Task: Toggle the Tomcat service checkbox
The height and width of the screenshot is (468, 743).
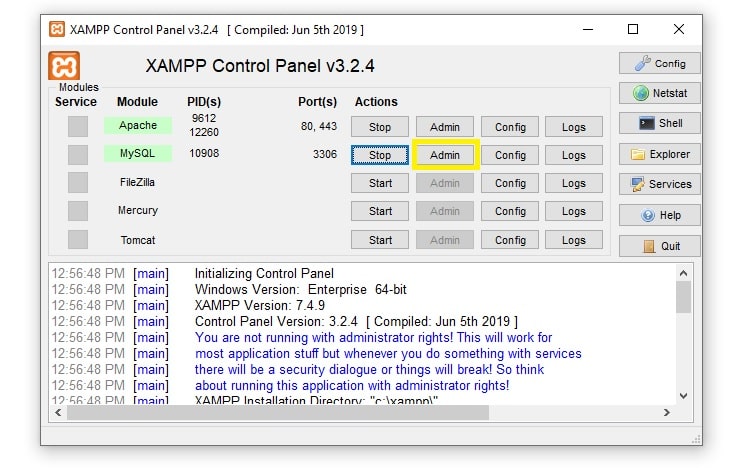Action: tap(78, 240)
